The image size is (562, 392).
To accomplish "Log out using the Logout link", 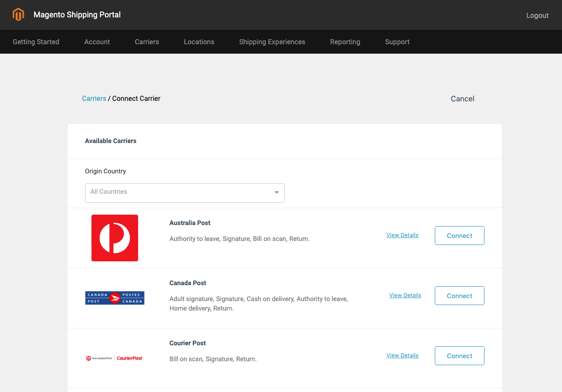I will (x=537, y=15).
